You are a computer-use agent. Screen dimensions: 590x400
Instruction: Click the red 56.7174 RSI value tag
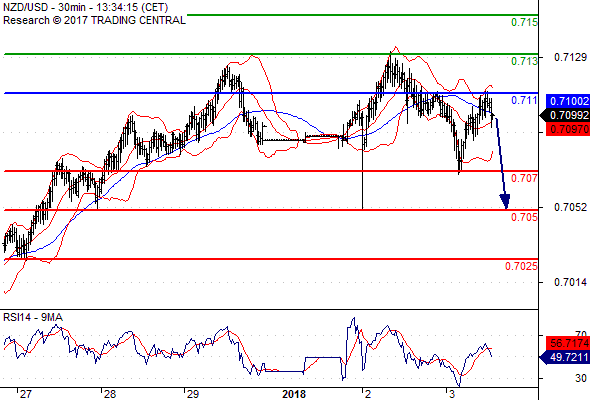[568, 343]
